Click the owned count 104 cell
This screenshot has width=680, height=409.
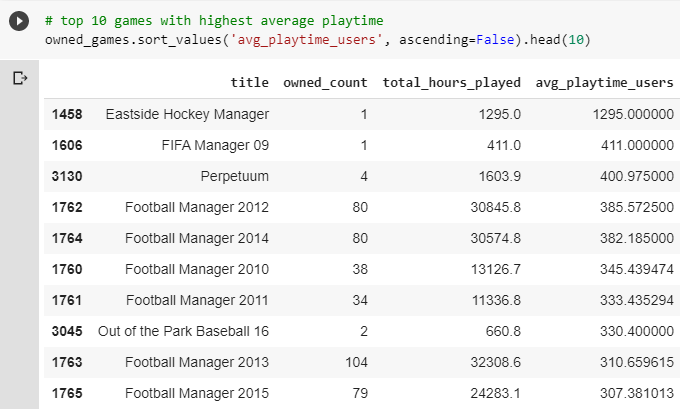coord(356,362)
